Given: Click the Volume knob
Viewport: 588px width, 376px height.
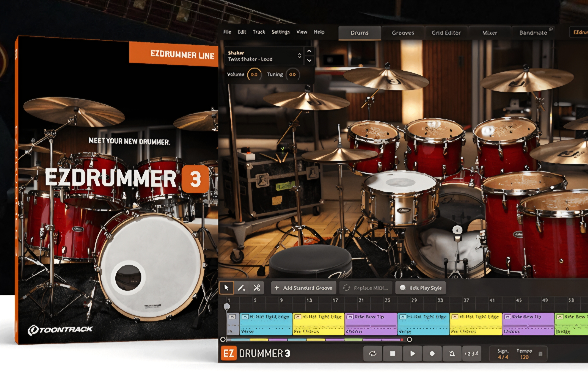Looking at the screenshot, I should [254, 75].
